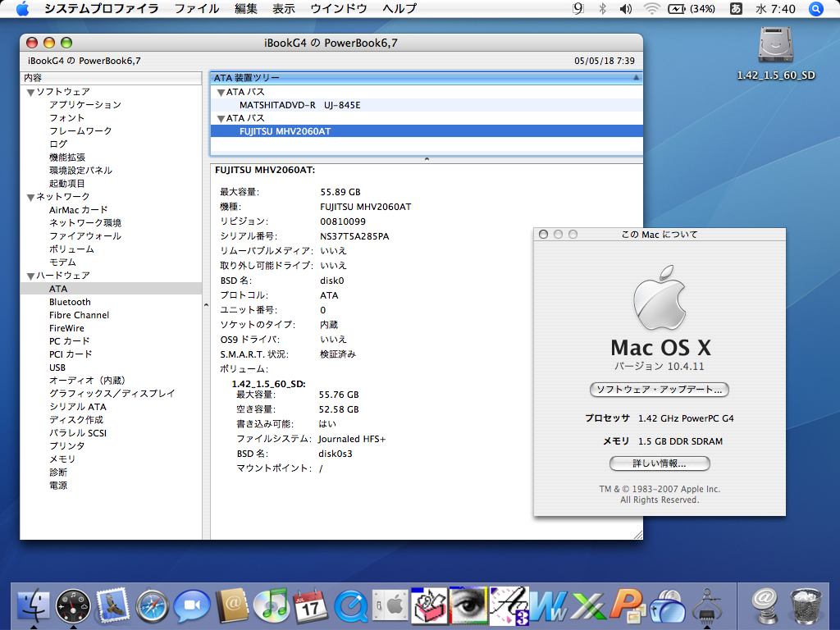Click the battery status icon (34%)

(x=691, y=8)
